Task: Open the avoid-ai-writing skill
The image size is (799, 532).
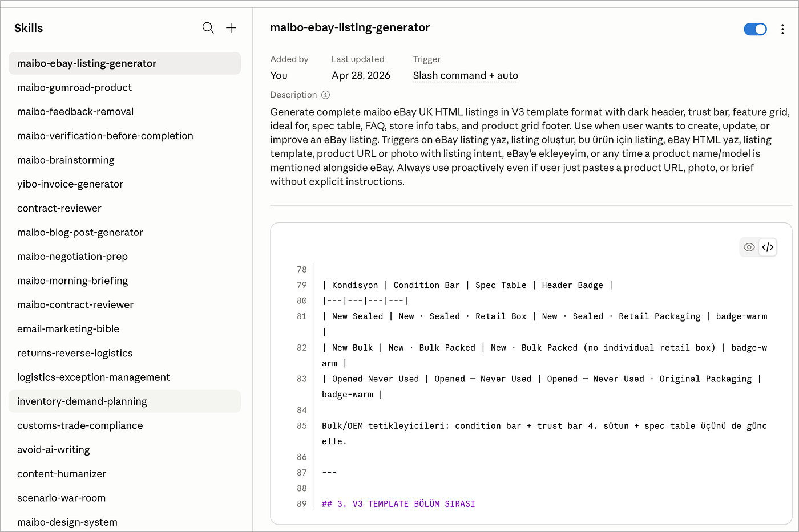Action: (x=124, y=449)
